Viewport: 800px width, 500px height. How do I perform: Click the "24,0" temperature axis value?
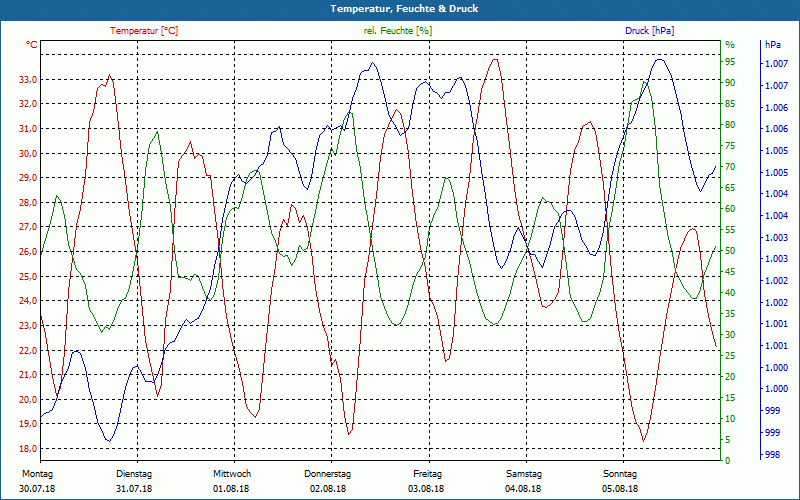[28, 301]
